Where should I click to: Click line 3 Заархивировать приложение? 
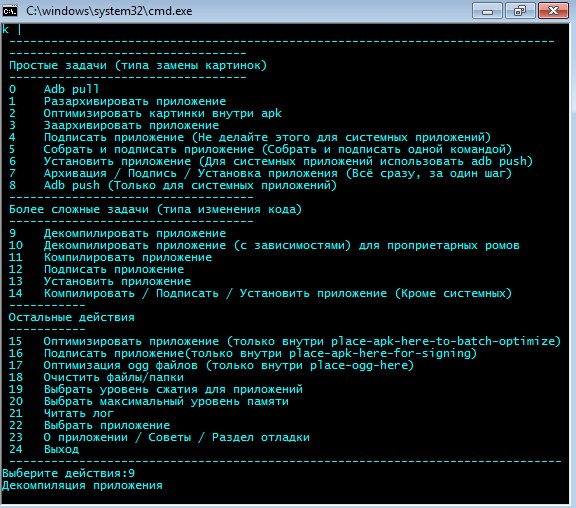click(114, 125)
